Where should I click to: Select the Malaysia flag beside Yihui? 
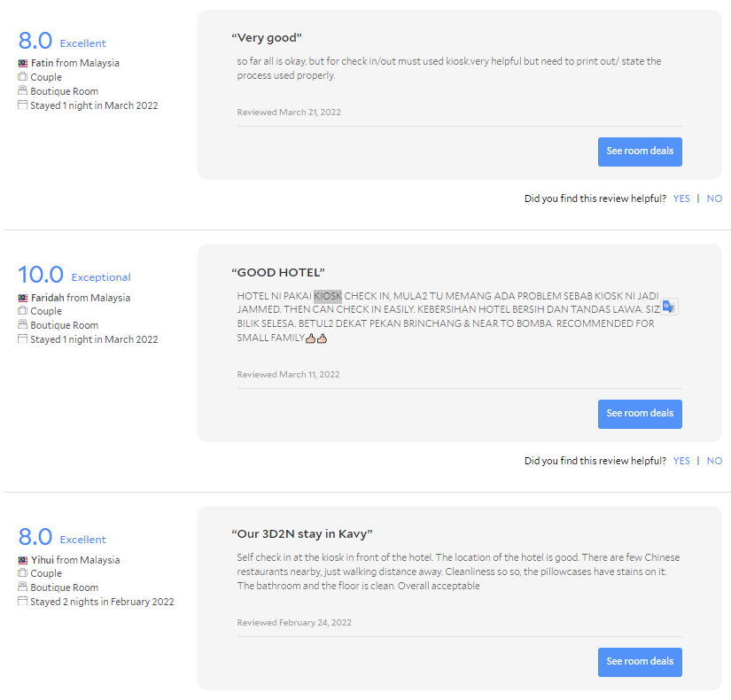[x=23, y=560]
